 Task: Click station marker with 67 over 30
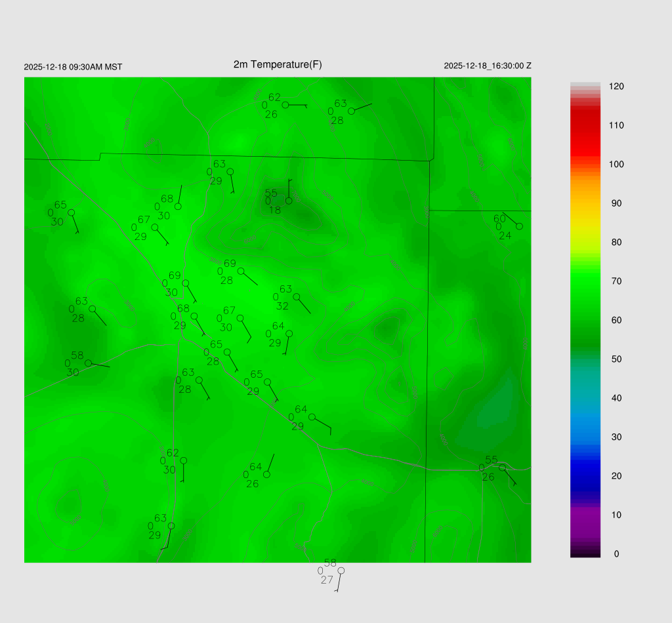pyautogui.click(x=240, y=318)
